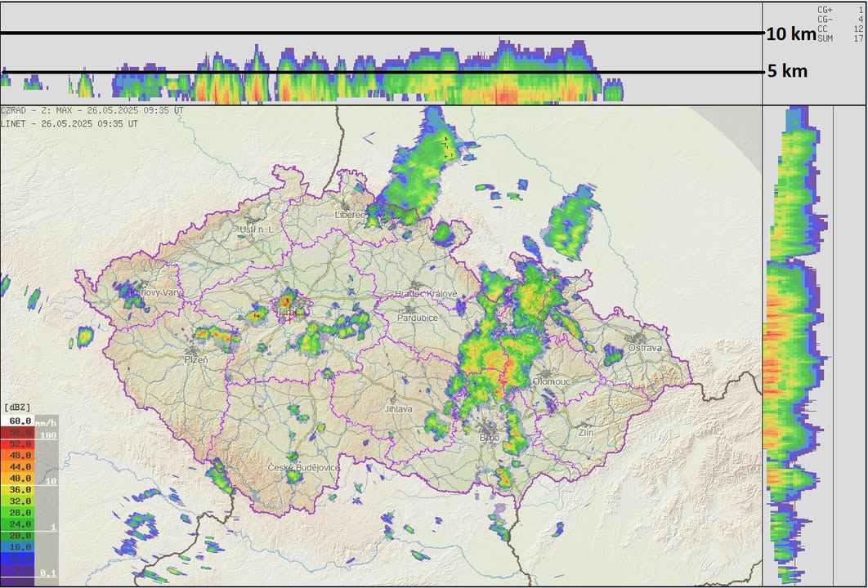868x588 pixels.
Task: Click the Ústí n. L. city label
Action: pyautogui.click(x=257, y=229)
